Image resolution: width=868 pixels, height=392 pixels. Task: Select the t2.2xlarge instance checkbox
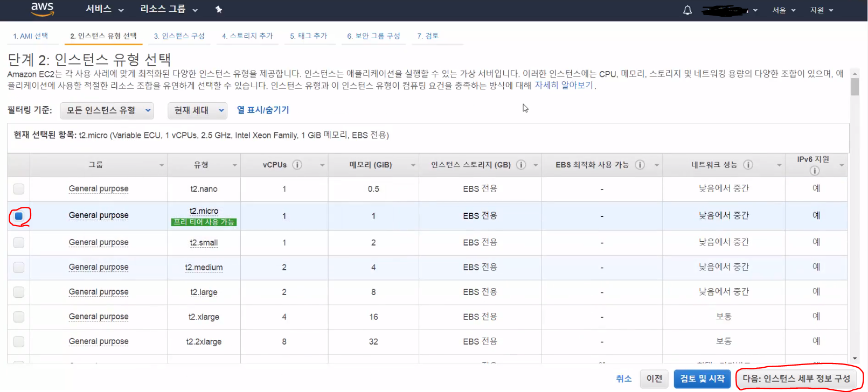[x=19, y=341]
